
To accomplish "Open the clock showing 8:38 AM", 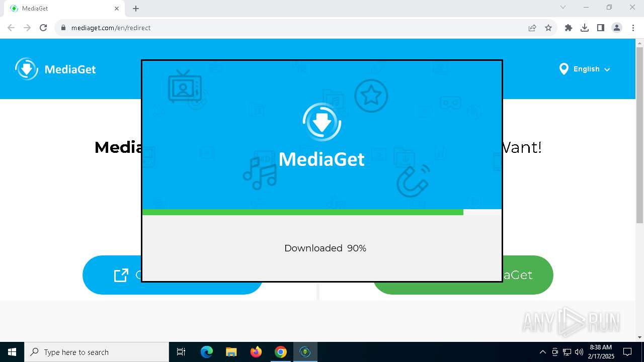I will (x=601, y=352).
